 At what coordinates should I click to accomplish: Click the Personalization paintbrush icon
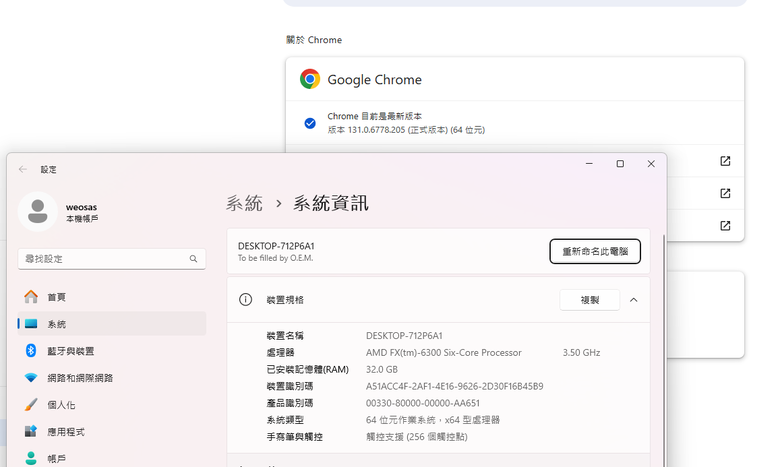pyautogui.click(x=31, y=404)
